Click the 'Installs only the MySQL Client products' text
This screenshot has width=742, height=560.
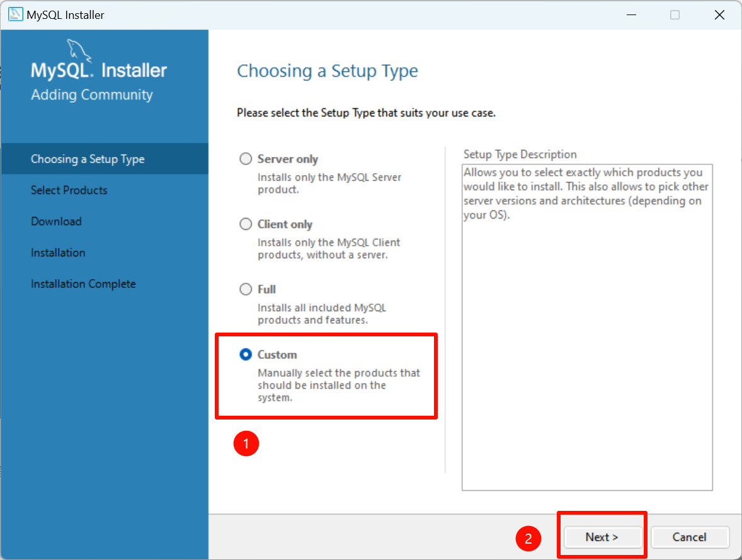(329, 249)
